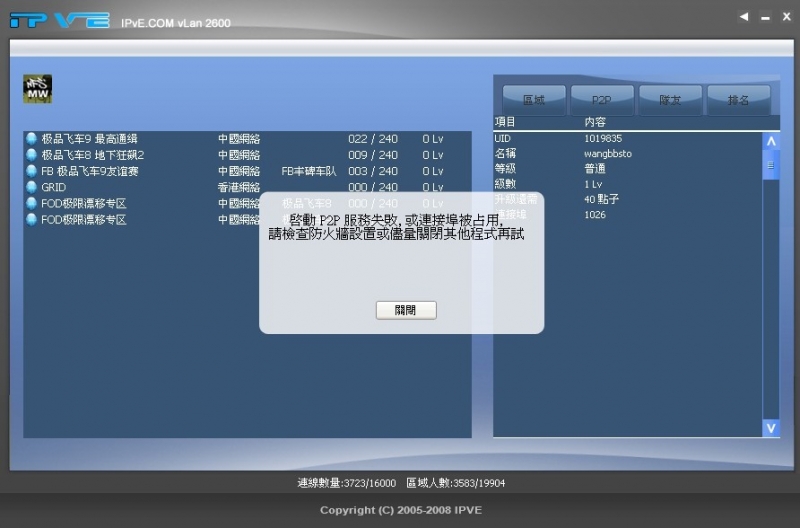This screenshot has width=800, height=528.
Task: Click the port value 1026
Action: point(595,214)
